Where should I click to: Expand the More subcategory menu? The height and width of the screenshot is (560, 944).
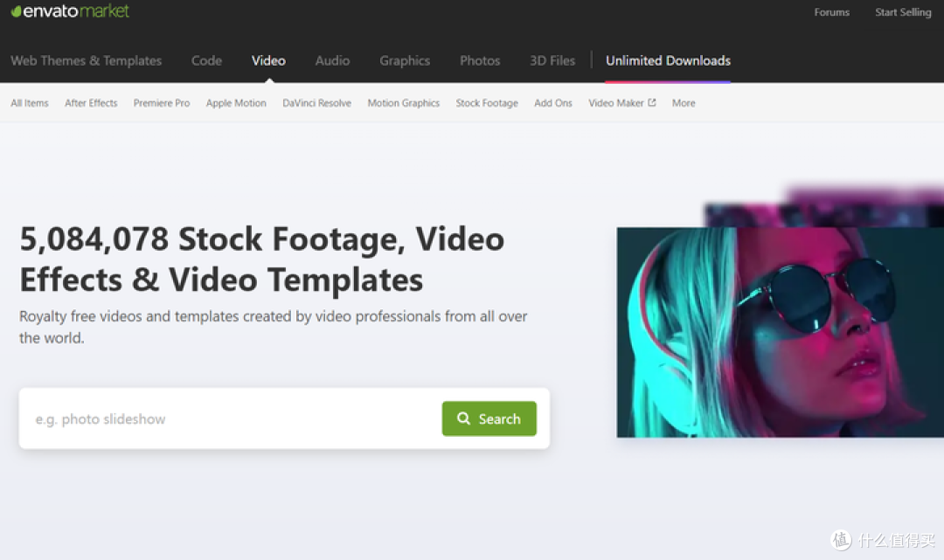point(684,103)
